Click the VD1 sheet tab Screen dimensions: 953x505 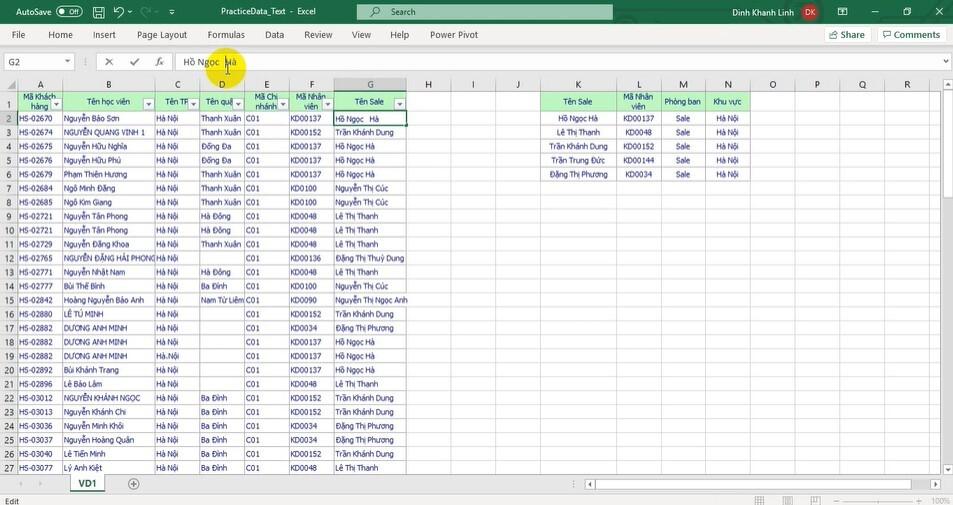pos(88,484)
